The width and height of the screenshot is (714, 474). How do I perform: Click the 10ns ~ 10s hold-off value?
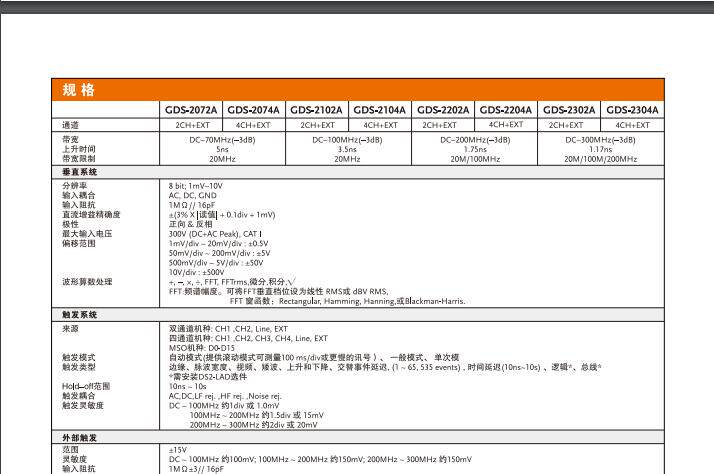(188, 386)
